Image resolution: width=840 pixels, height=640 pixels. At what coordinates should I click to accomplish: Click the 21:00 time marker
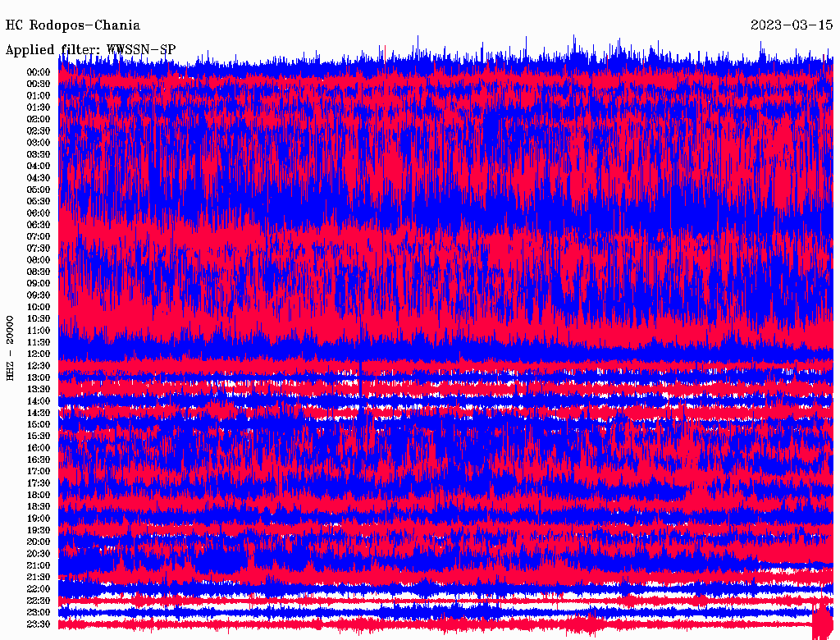(x=39, y=565)
